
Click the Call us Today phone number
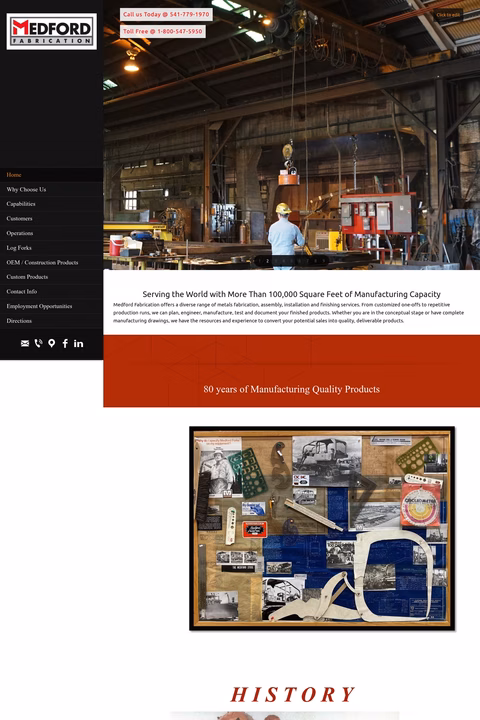pyautogui.click(x=166, y=14)
